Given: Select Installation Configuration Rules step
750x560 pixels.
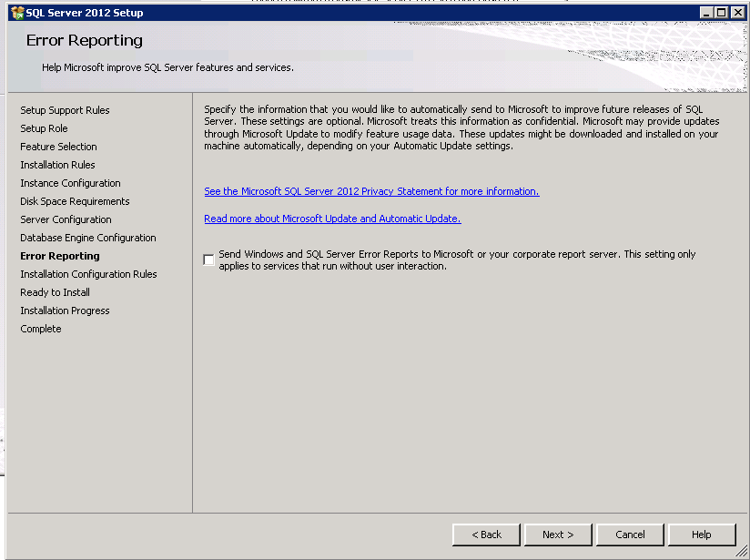Looking at the screenshot, I should pyautogui.click(x=88, y=274).
